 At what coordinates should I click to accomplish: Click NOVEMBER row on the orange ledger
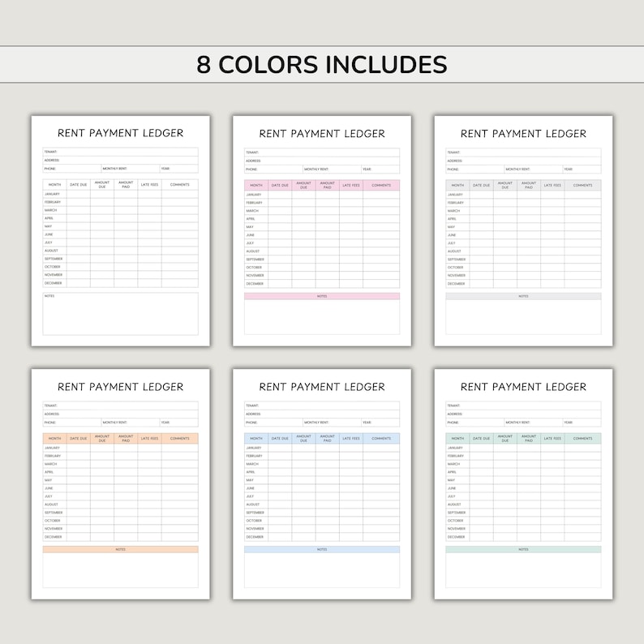click(120, 529)
